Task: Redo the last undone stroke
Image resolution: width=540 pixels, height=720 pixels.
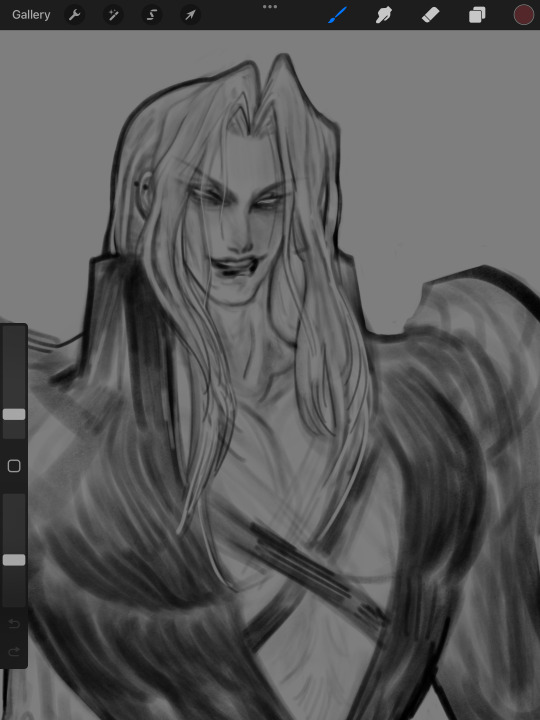Action: [14, 652]
